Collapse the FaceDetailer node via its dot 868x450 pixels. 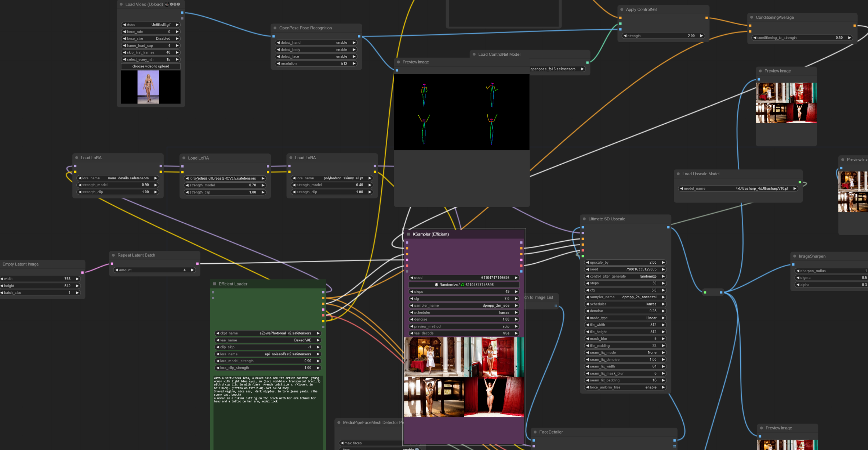click(x=535, y=432)
